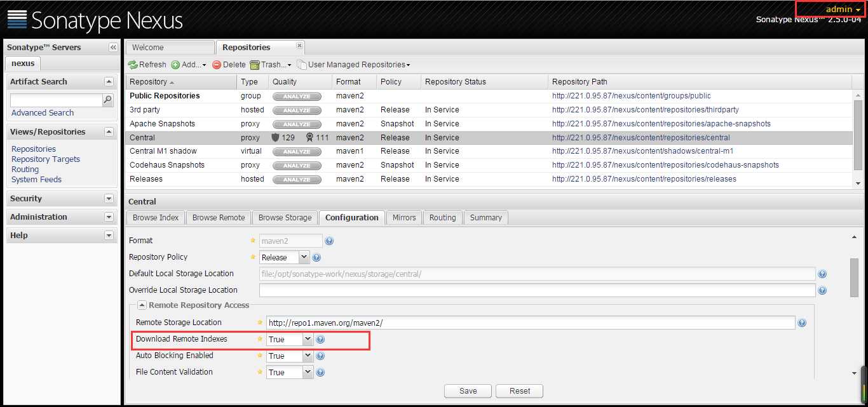
Task: Open Auto Blocking Enabled dropdown
Action: [x=308, y=356]
